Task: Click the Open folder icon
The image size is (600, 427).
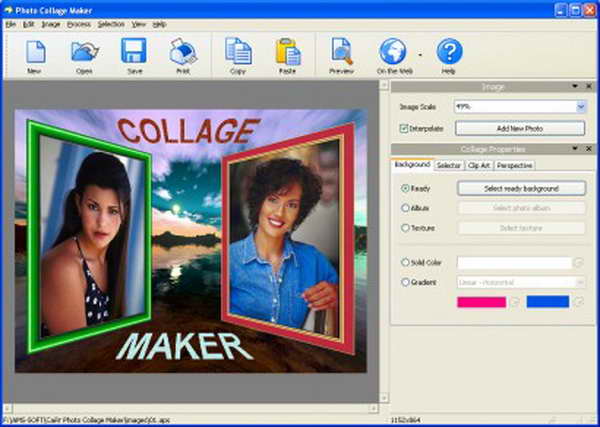Action: point(84,52)
